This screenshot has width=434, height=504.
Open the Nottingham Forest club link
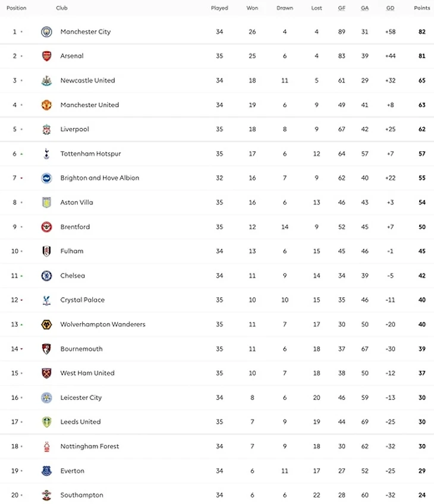click(x=89, y=446)
